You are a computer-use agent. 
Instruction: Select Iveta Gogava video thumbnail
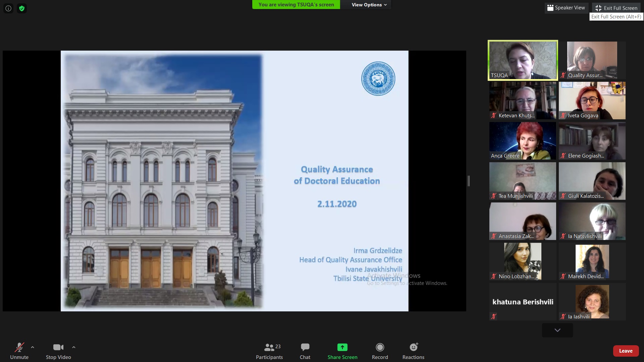coord(592,101)
